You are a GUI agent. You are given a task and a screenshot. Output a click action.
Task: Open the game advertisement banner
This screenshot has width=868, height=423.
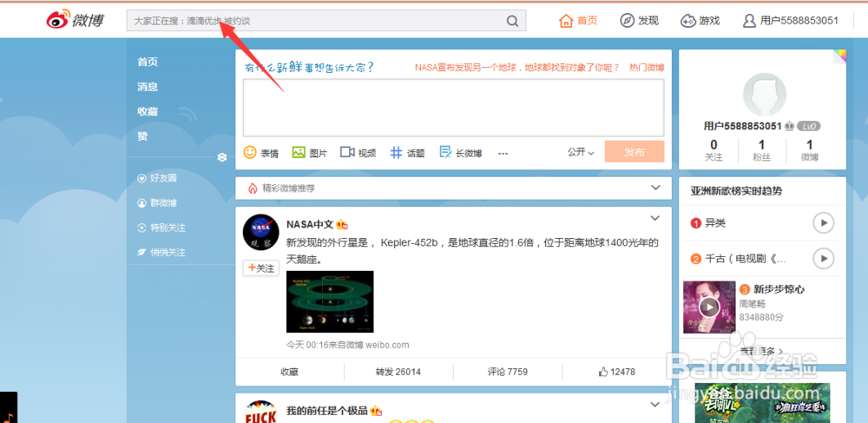pyautogui.click(x=762, y=403)
